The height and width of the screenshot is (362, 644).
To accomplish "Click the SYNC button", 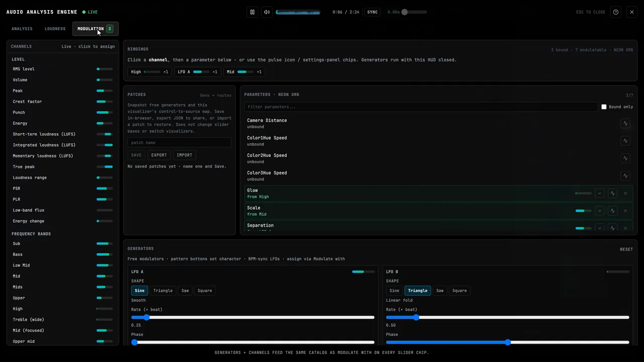I will click(372, 12).
